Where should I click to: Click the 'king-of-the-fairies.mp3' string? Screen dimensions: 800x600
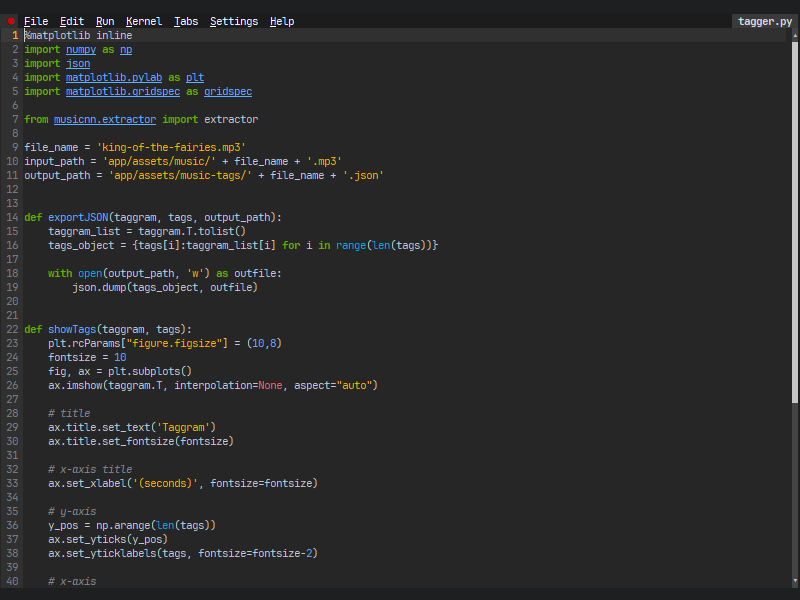tap(171, 147)
